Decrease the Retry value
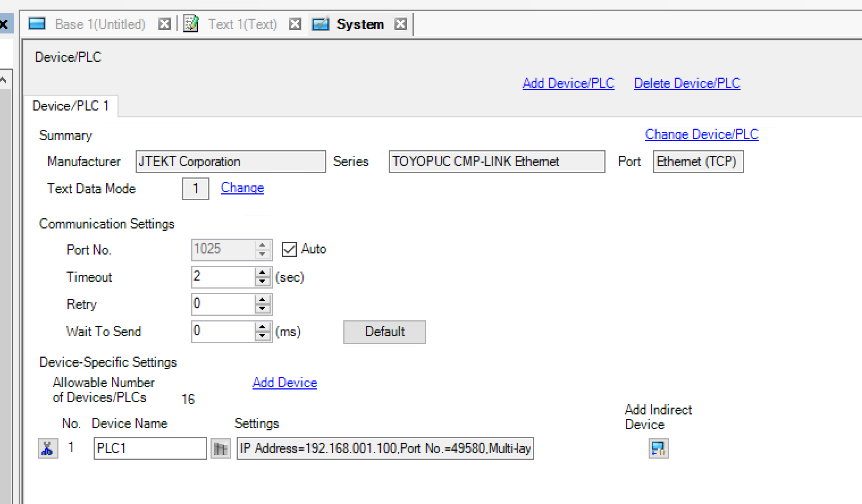Screen dimensions: 862x504 click(262, 309)
